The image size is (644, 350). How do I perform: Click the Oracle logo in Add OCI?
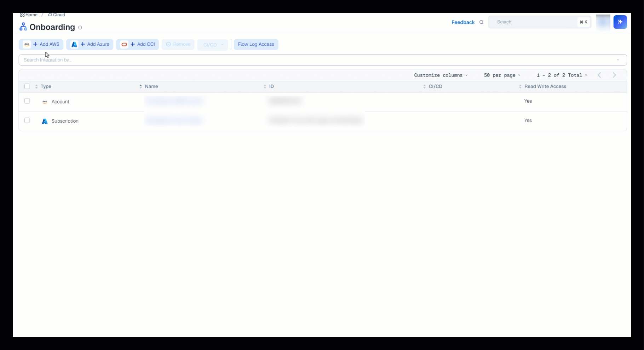point(124,44)
